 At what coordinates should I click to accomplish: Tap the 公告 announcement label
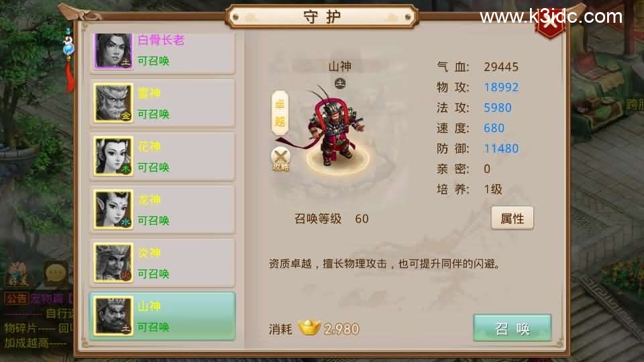16,299
